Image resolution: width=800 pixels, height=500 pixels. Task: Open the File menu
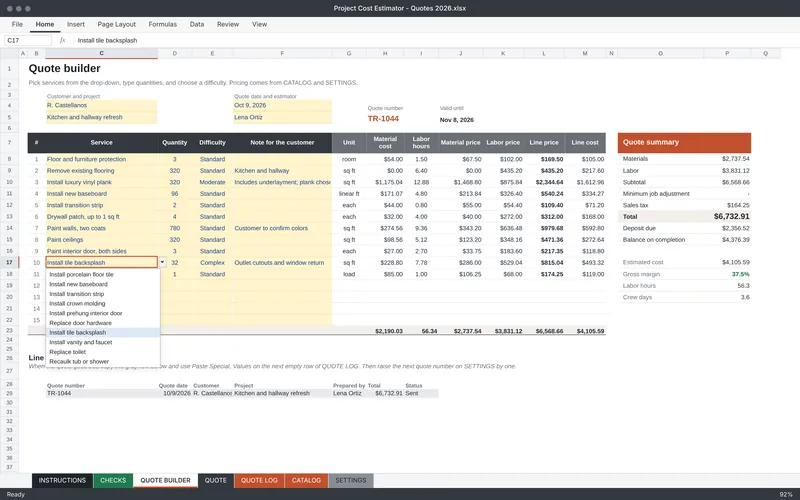coord(17,24)
